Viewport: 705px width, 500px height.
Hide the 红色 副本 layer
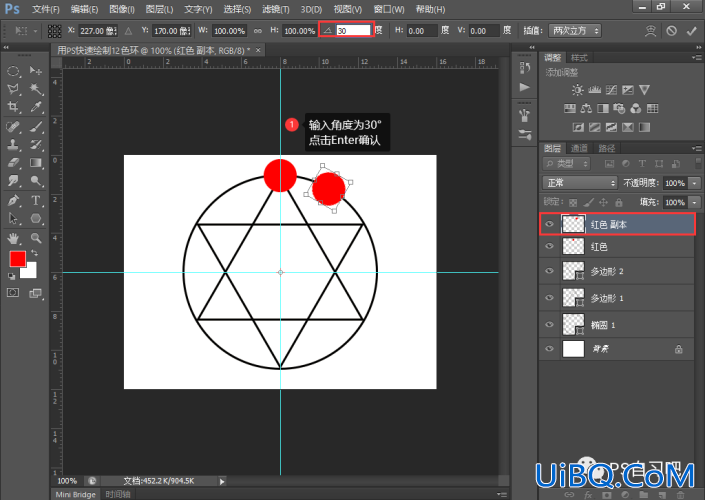click(x=549, y=224)
